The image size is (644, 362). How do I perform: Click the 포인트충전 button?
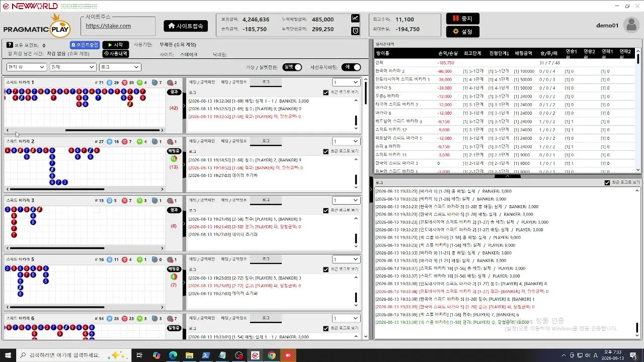pyautogui.click(x=85, y=45)
